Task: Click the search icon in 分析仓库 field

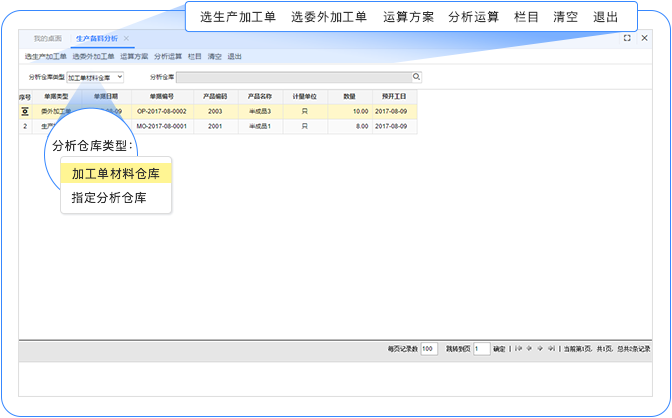Action: pos(416,77)
